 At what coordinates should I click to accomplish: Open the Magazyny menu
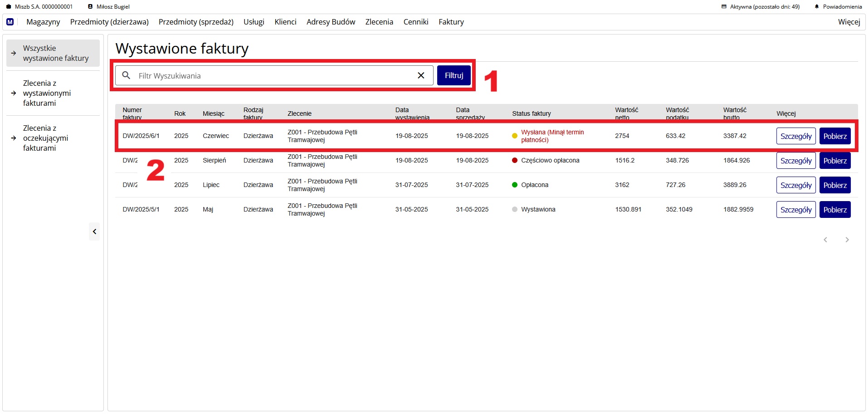pos(43,22)
